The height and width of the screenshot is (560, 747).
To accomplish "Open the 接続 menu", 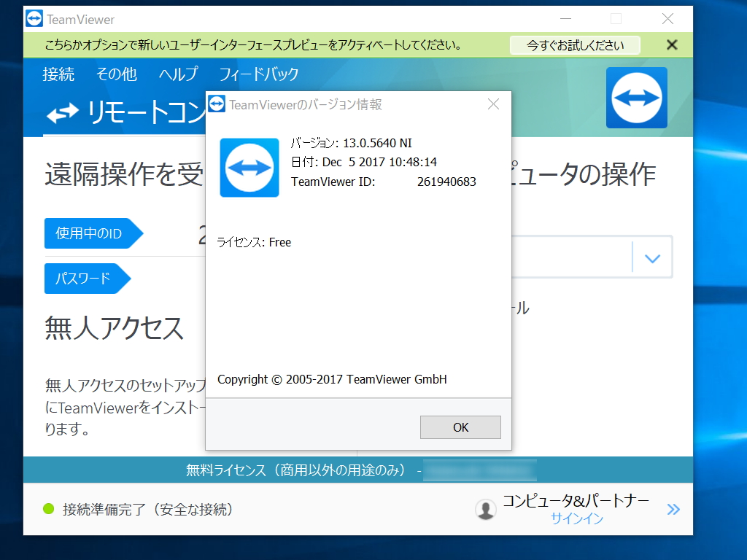I will click(58, 74).
